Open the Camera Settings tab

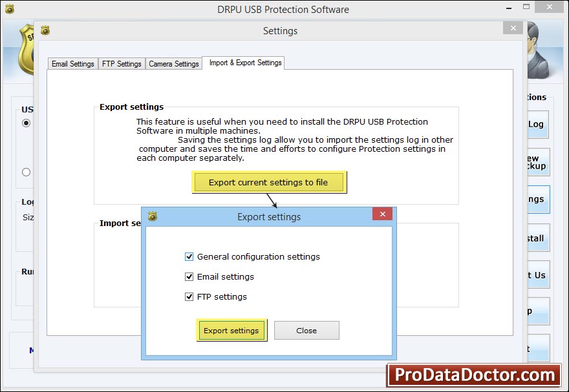173,63
